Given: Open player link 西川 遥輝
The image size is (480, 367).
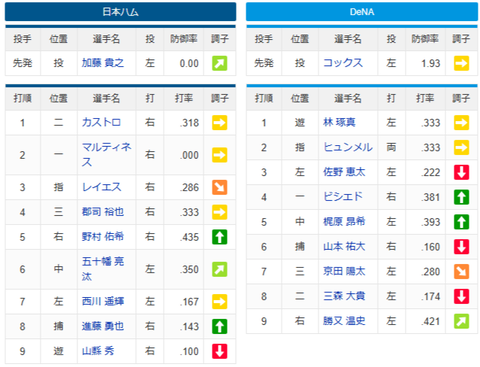Looking at the screenshot, I should pos(103,302).
